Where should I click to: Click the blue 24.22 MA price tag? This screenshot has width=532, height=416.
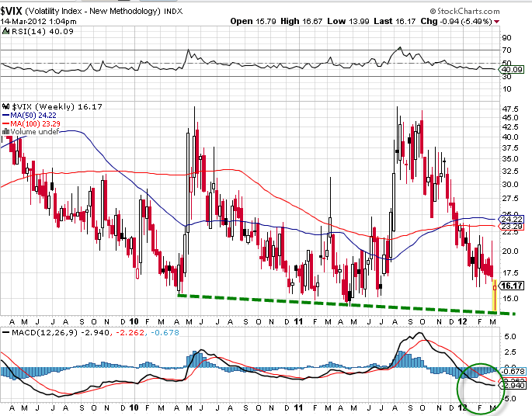click(x=509, y=220)
